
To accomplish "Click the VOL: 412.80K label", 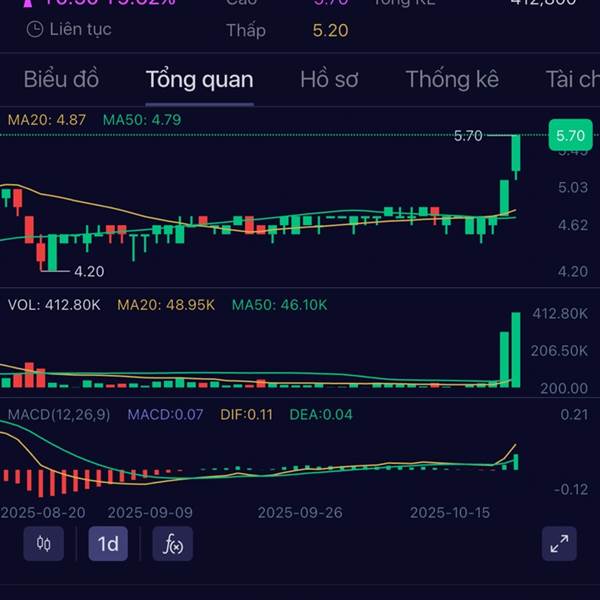I will click(54, 305).
